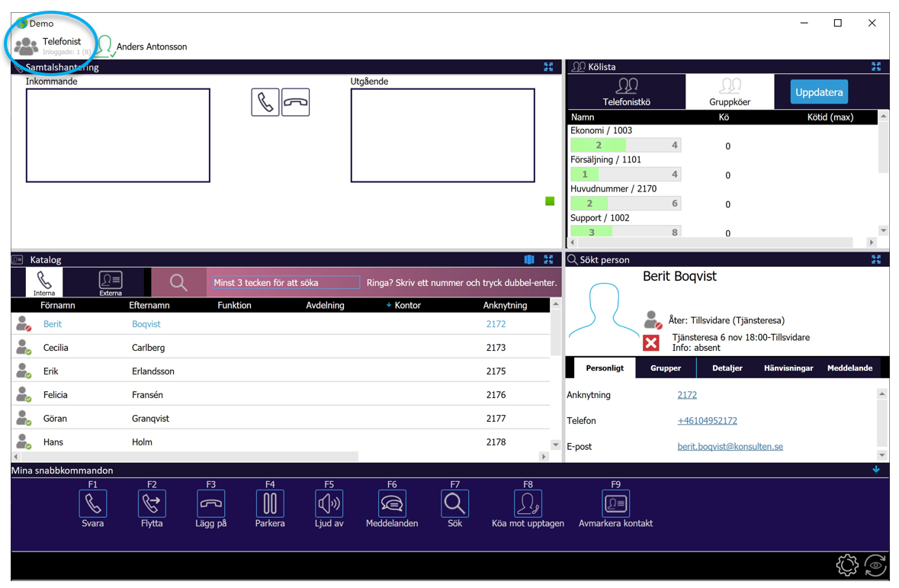
Task: Click the Uppdatera button
Action: (x=819, y=92)
